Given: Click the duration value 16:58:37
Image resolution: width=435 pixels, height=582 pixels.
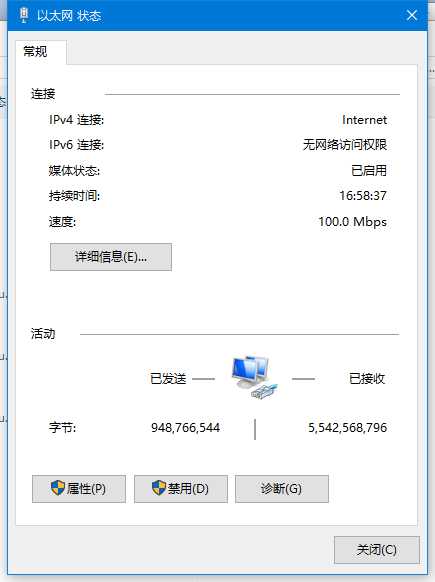Looking at the screenshot, I should [363, 196].
